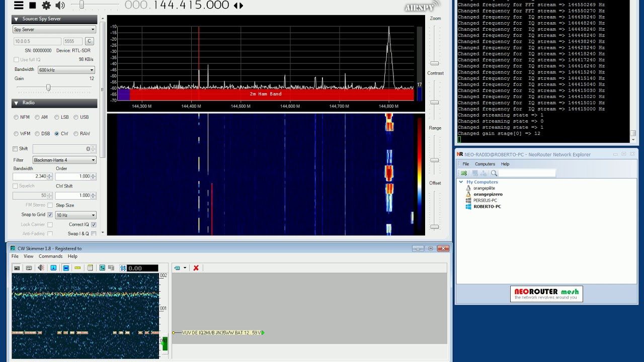Screen dimensions: 644x362
Task: Adjust the Gain slider
Action: click(48, 87)
